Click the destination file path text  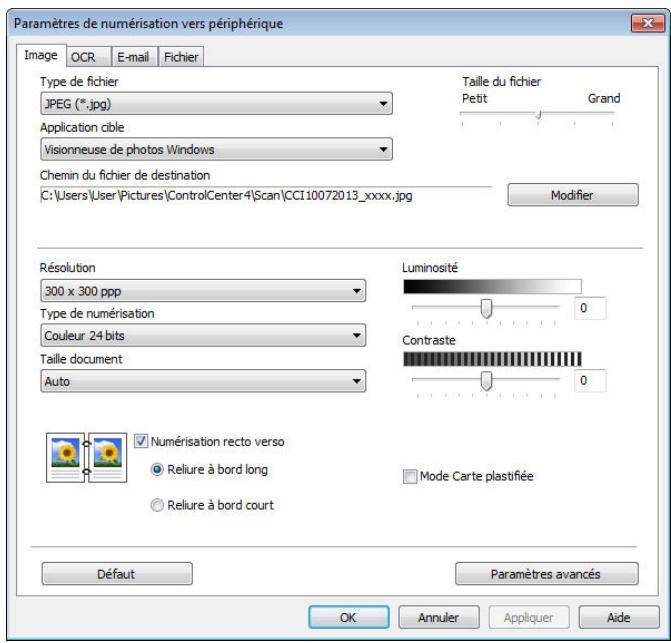click(x=226, y=196)
